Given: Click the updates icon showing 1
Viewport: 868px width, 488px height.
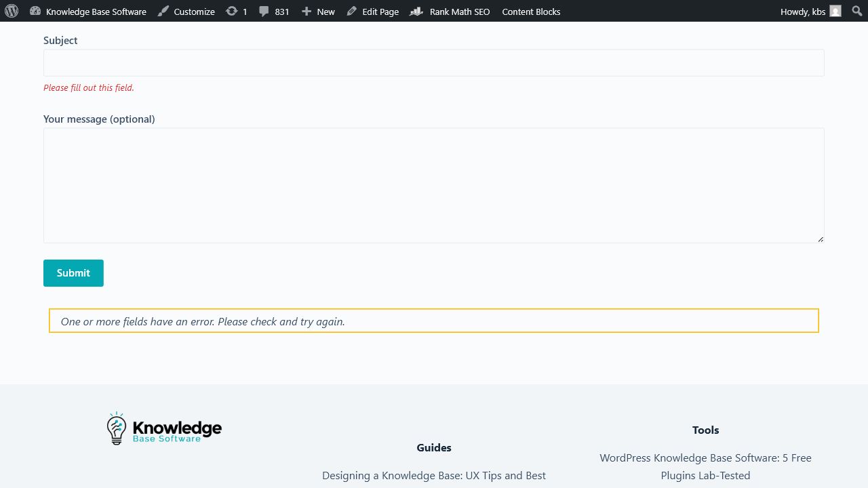Looking at the screenshot, I should tap(237, 11).
